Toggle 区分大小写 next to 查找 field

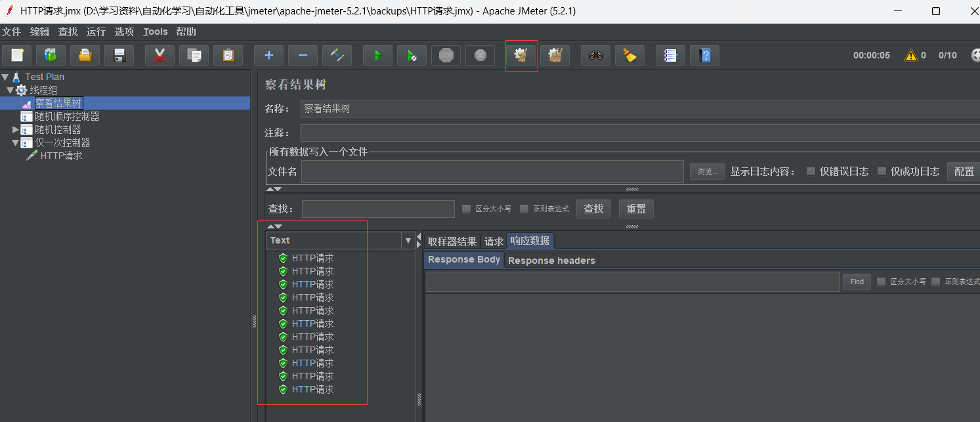coord(466,209)
